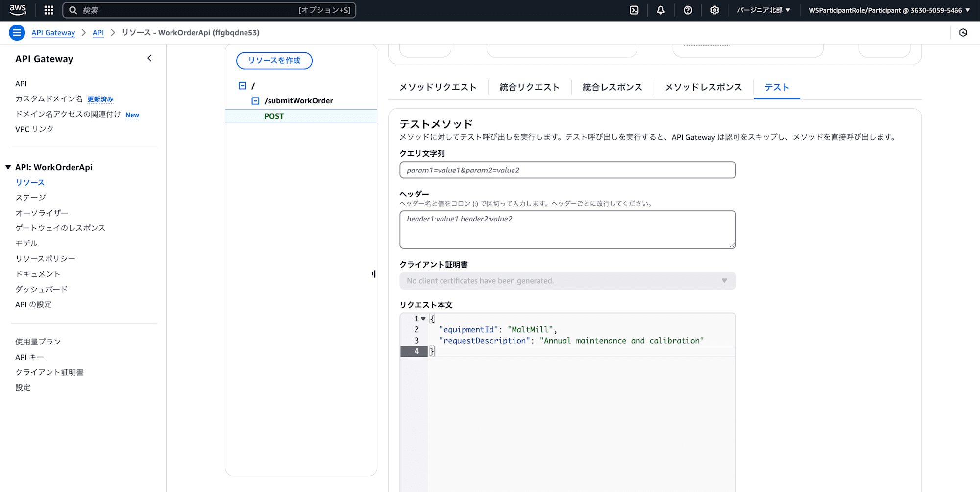Click the clock icon at right of breadcrumb

tap(963, 33)
